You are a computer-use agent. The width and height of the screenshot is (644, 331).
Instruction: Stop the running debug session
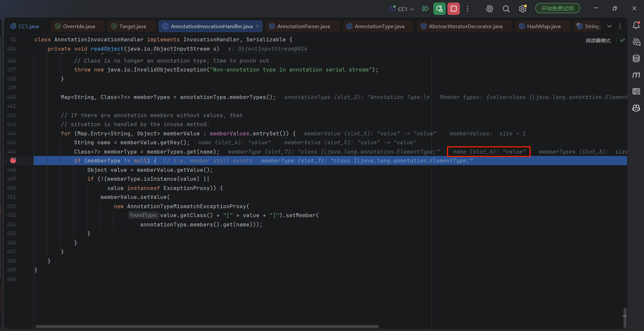point(454,9)
